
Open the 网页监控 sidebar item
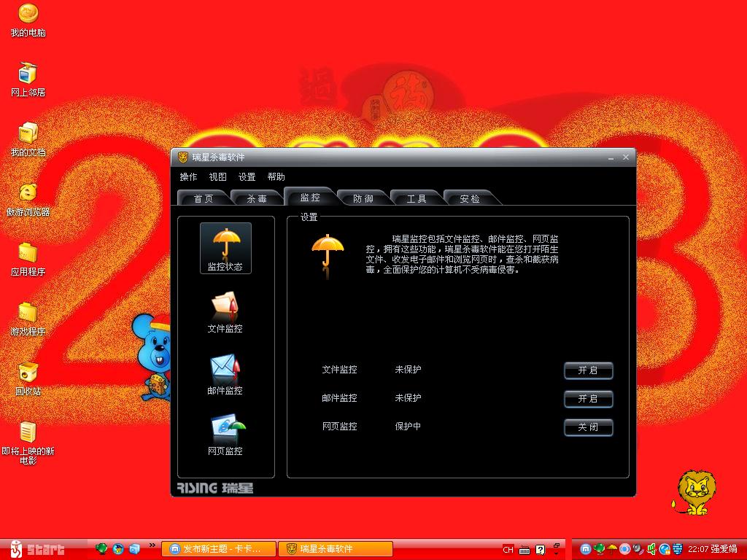click(225, 435)
